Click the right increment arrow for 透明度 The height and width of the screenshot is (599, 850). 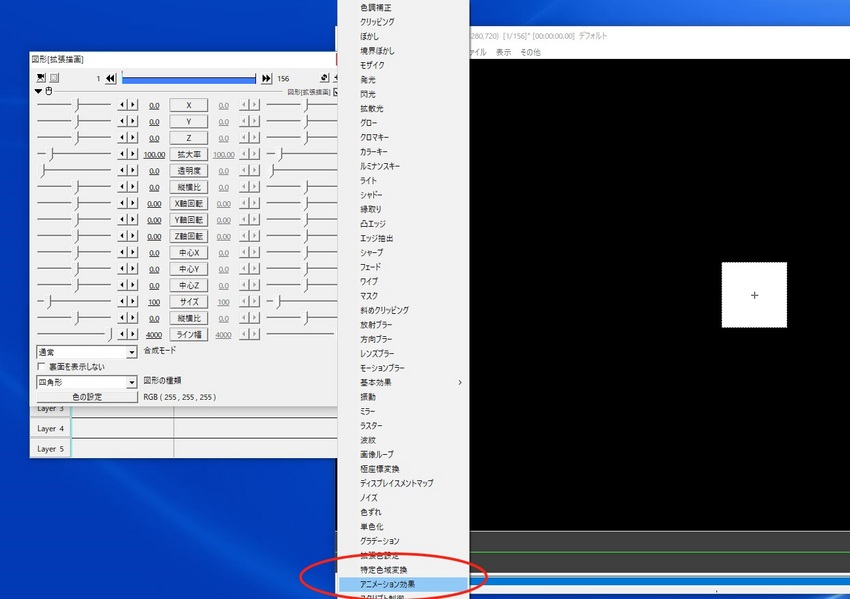pos(134,171)
